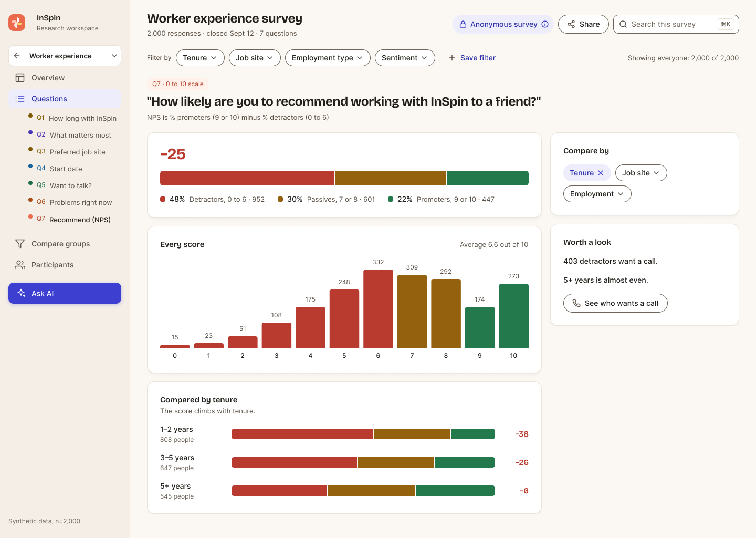
Task: Open Q6 Problems right now
Action: coord(72,202)
